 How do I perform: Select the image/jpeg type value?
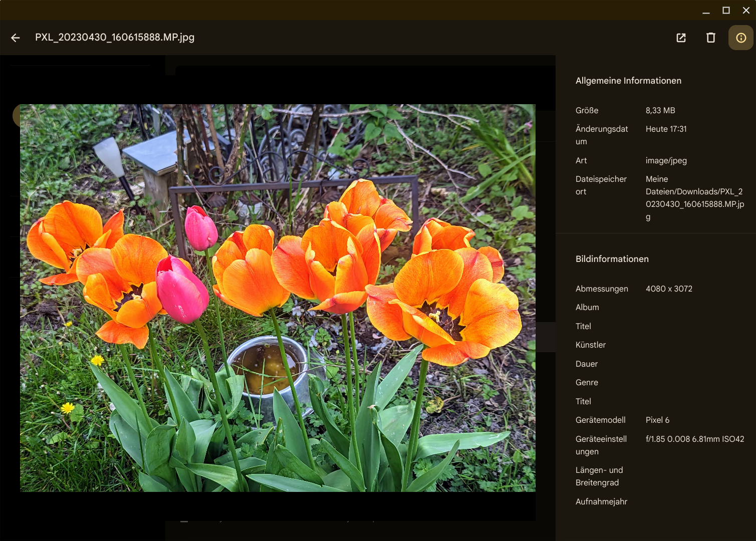pos(666,160)
